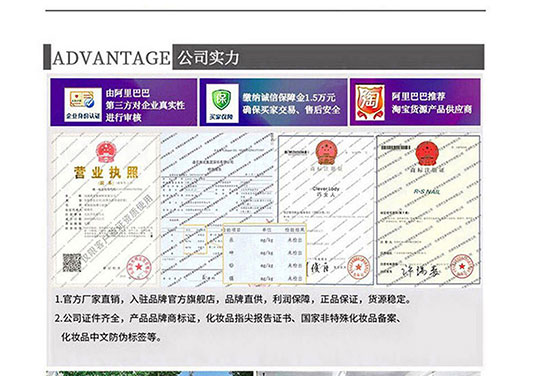Click the zoomed test results inset table
Image resolution: width=540 pixels, height=376 pixels.
coord(264,253)
